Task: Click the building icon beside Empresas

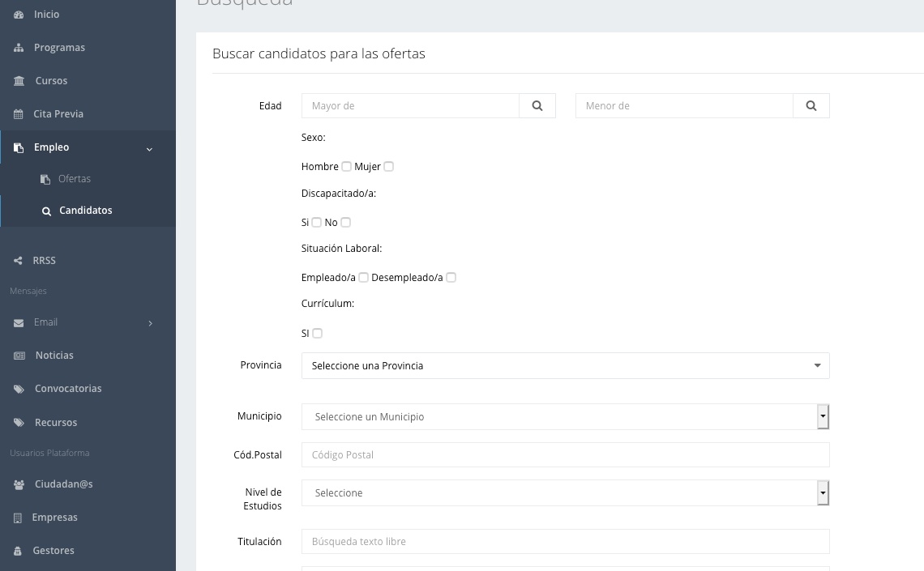Action: [19, 518]
